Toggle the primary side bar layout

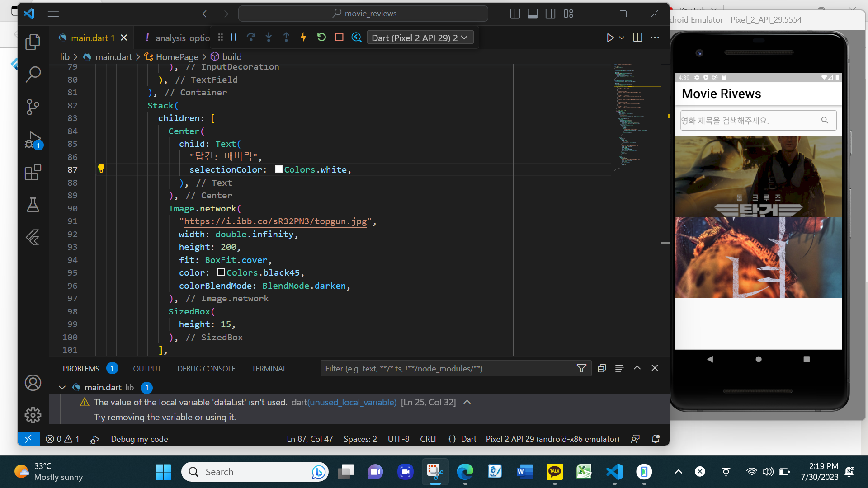click(515, 14)
